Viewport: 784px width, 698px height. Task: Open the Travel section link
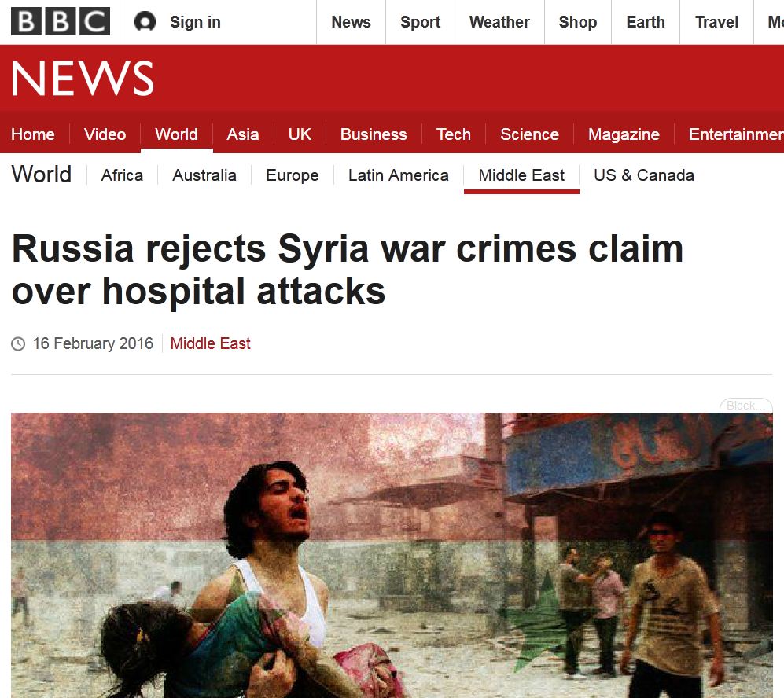[x=716, y=22]
